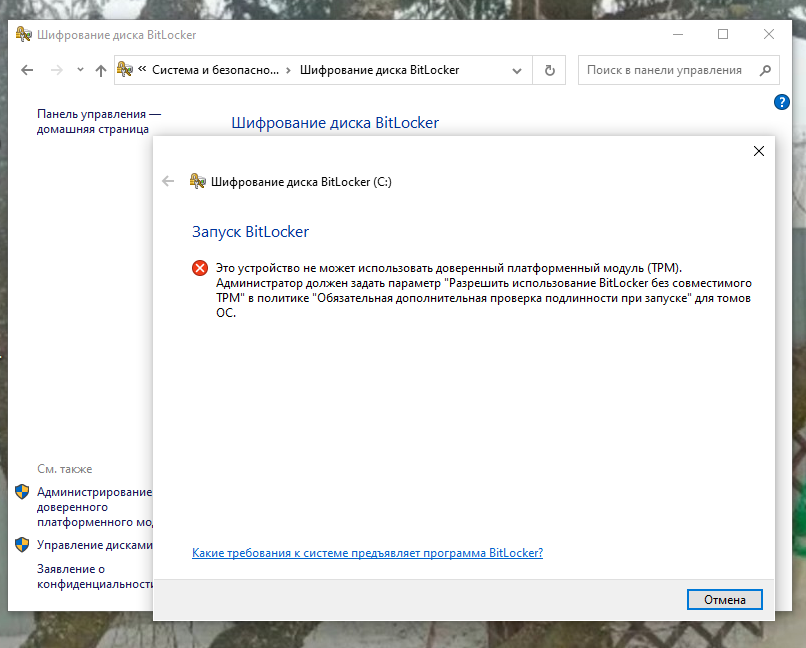Refresh the Control Panel page
The height and width of the screenshot is (648, 806).
point(549,70)
